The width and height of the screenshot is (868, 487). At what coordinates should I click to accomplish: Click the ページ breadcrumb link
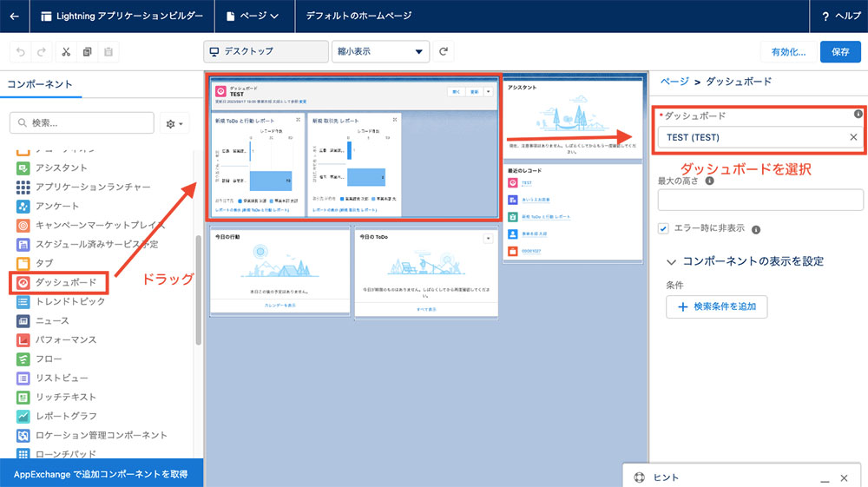[x=674, y=82]
